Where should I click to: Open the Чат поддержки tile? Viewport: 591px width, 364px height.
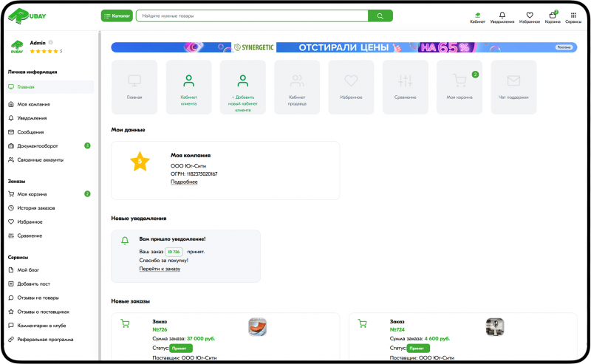513,87
